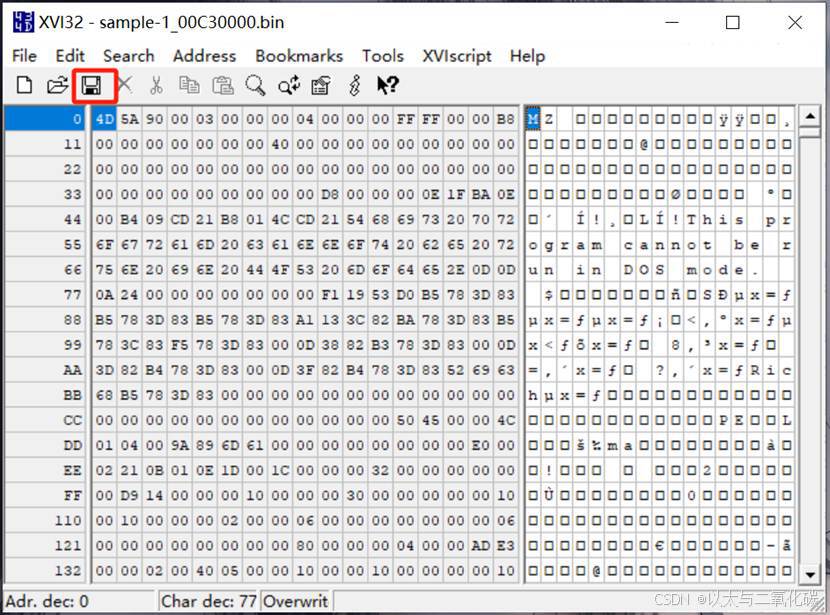Select hex byte 50 in row CC
Screen dimensions: 830x615
[x=405, y=420]
